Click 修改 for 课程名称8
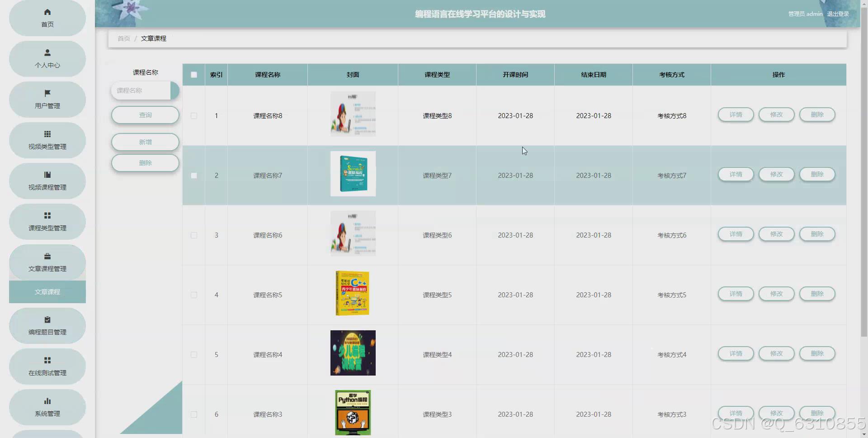868x438 pixels. click(x=776, y=114)
